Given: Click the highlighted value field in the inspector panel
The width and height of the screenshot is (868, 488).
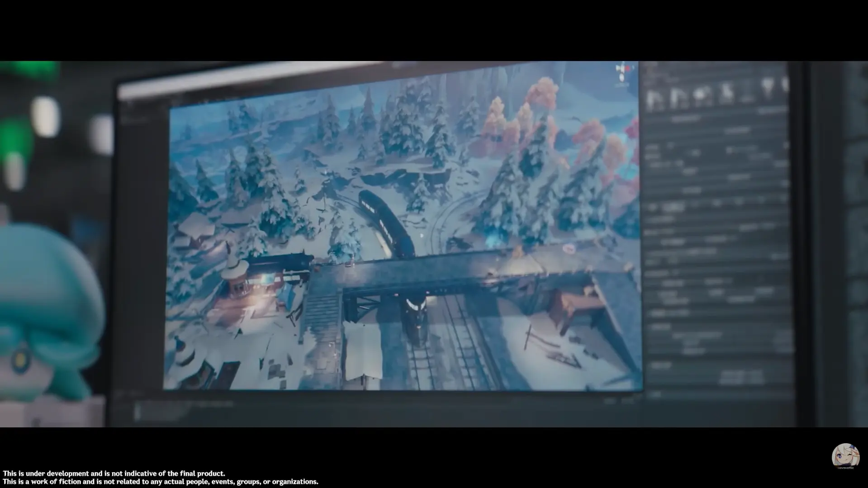Looking at the screenshot, I should click(x=674, y=207).
